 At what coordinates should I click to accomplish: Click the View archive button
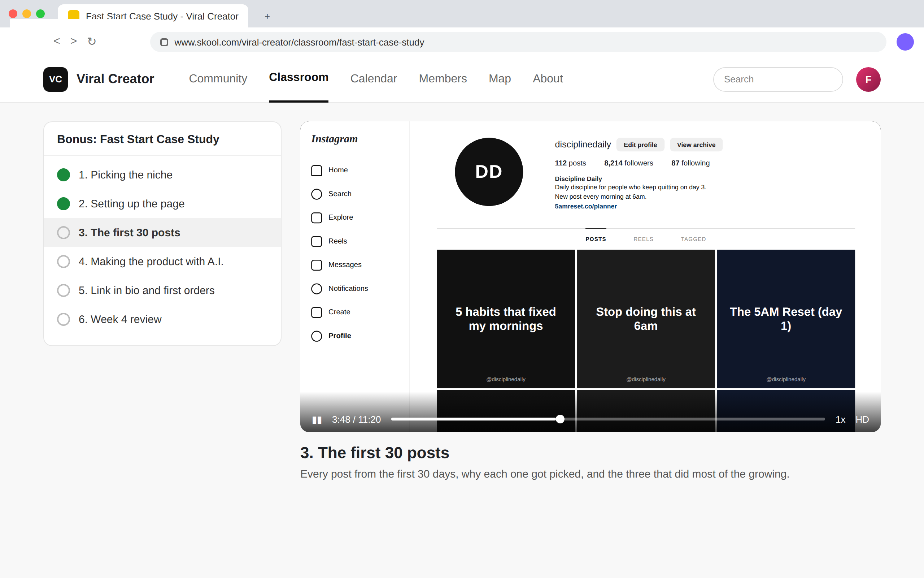696,144
